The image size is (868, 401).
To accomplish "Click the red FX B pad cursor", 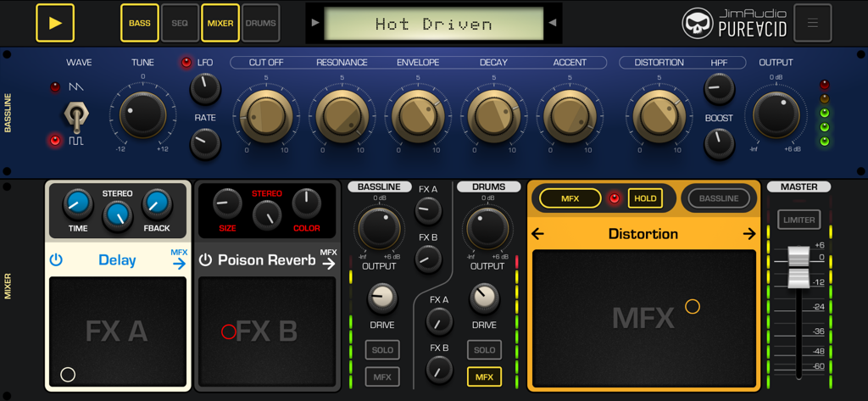I will 229,331.
